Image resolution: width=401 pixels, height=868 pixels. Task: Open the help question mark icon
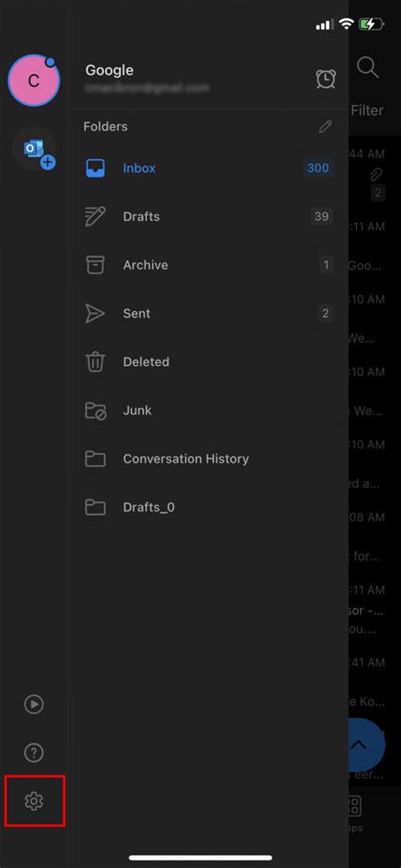34,752
